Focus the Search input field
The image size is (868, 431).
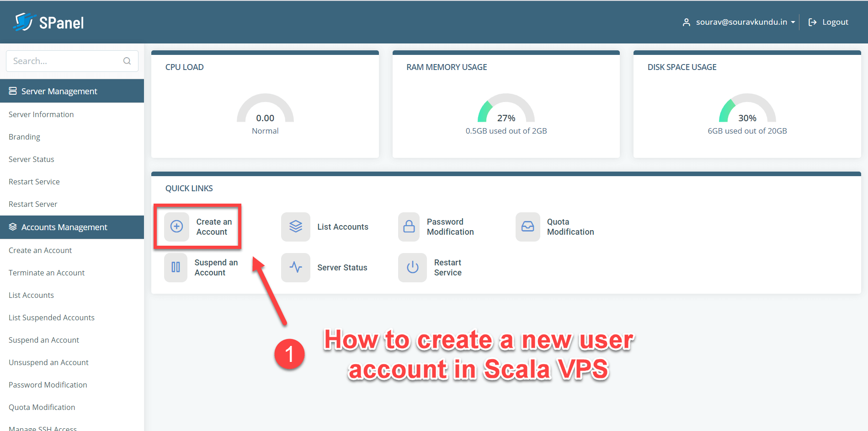pyautogui.click(x=72, y=61)
